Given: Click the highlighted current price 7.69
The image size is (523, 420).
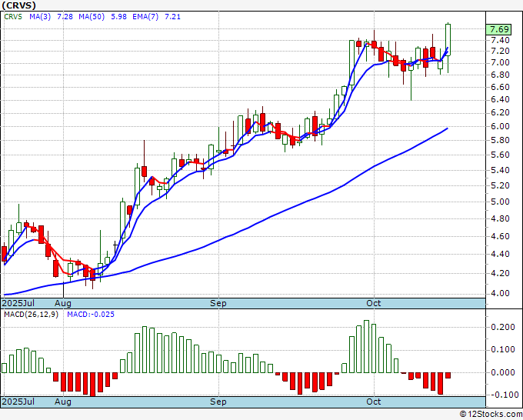Looking at the screenshot, I should (498, 29).
